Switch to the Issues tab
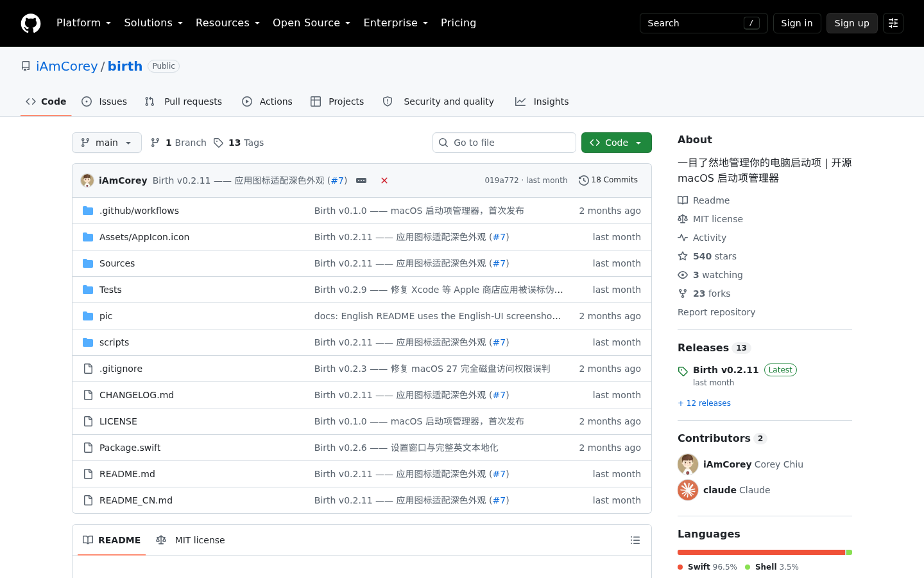Image resolution: width=924 pixels, height=578 pixels. [x=105, y=101]
